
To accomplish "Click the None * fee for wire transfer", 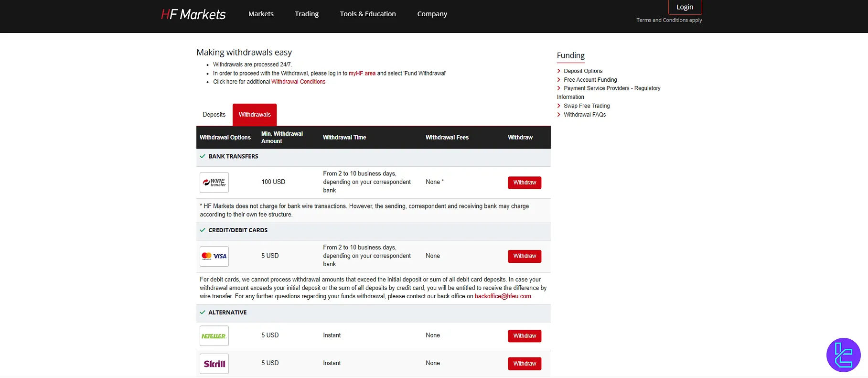I will tap(435, 182).
